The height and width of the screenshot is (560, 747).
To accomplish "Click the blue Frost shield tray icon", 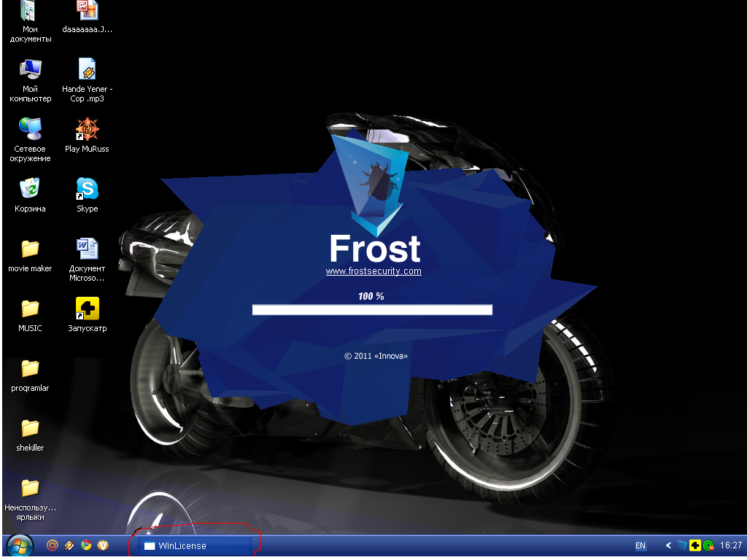I will pos(682,545).
